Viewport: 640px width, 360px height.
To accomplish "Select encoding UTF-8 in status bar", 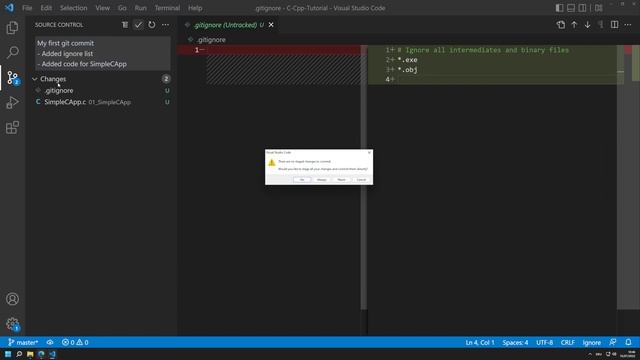I will (x=544, y=342).
